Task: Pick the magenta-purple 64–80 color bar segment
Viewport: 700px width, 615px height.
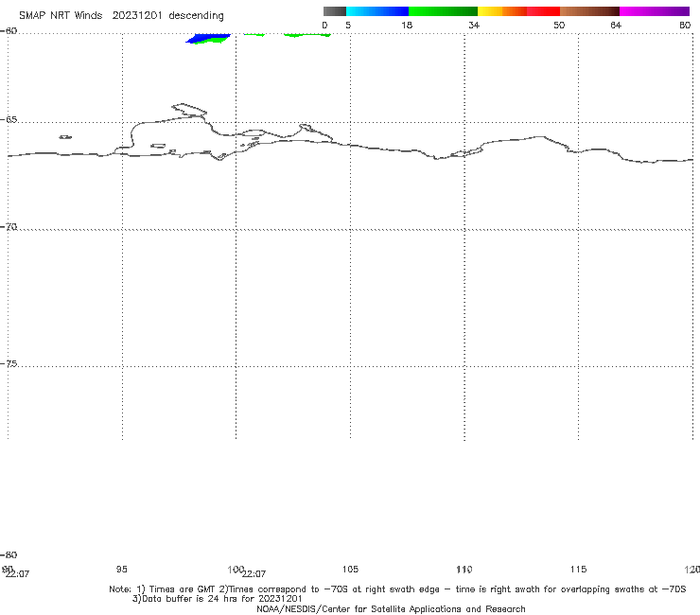Action: [655, 11]
